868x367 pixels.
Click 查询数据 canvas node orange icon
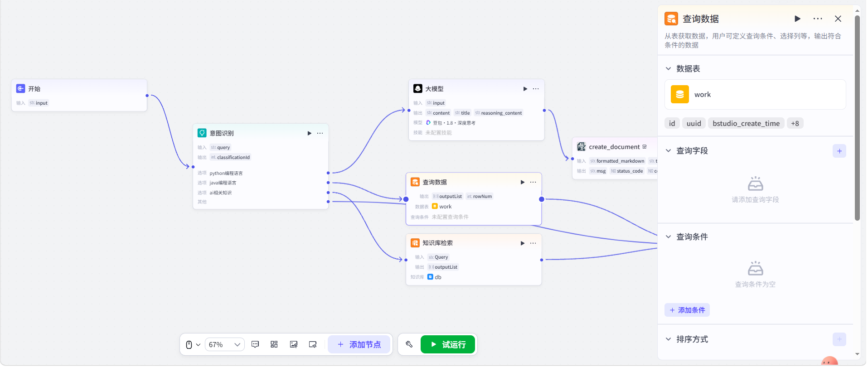[x=415, y=182]
